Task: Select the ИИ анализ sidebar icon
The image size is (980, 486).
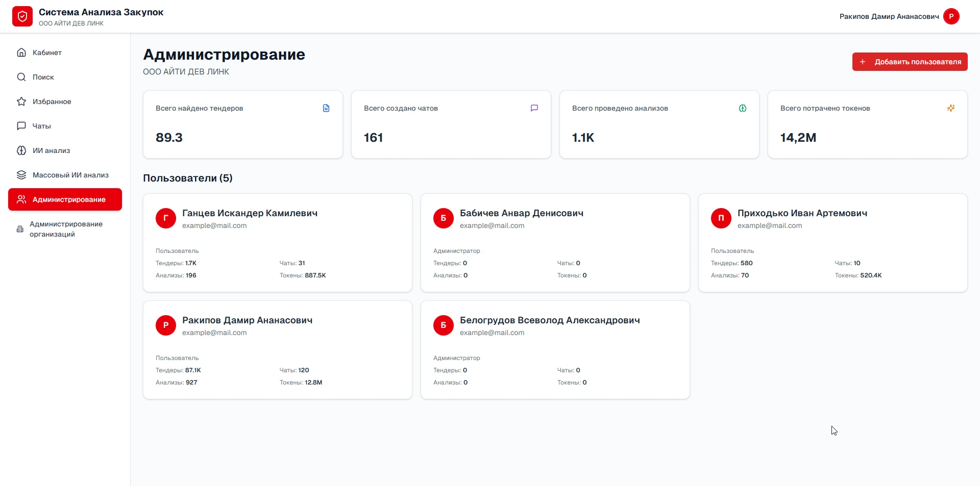Action: point(21,150)
